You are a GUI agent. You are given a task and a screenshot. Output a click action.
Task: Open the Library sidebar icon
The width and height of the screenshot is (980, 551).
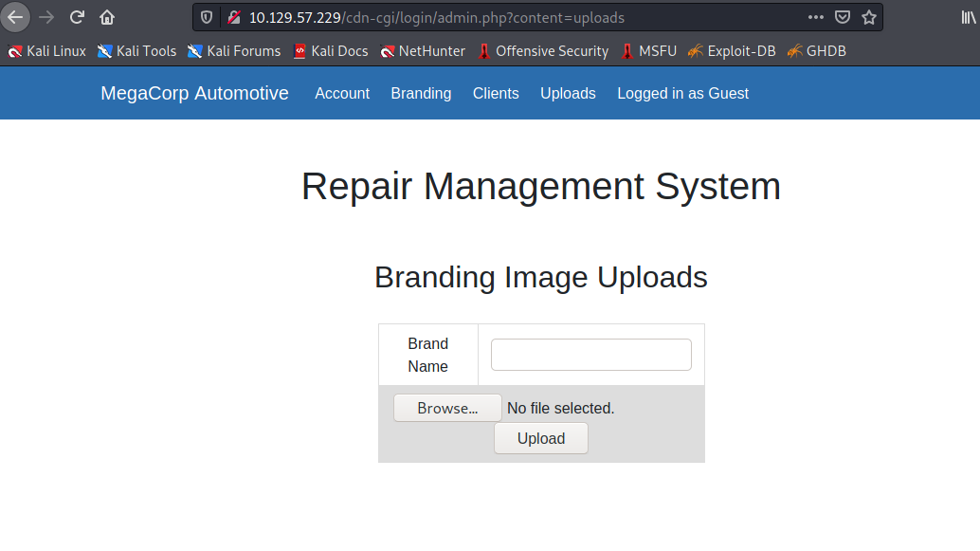point(968,17)
